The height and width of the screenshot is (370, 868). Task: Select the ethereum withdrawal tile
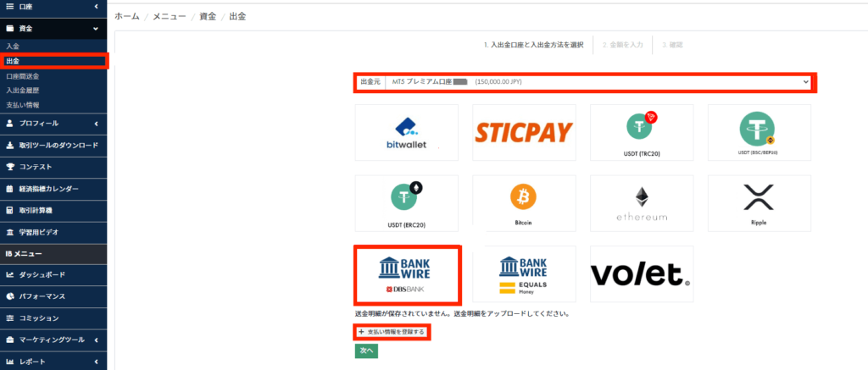[642, 203]
